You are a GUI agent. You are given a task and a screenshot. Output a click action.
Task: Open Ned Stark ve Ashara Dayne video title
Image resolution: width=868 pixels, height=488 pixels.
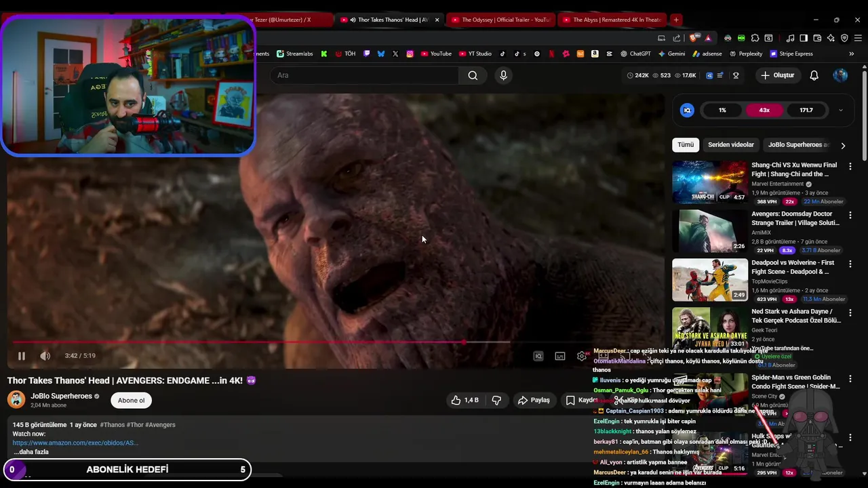[796, 316]
